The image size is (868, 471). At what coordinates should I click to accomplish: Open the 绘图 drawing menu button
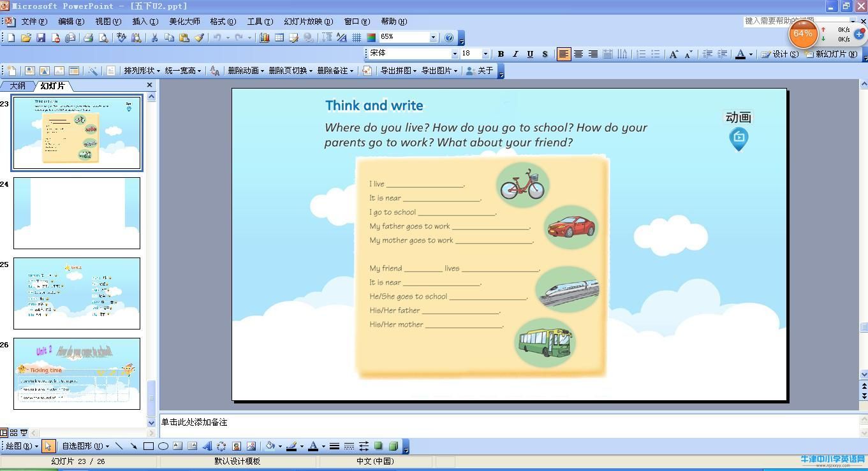coord(21,446)
